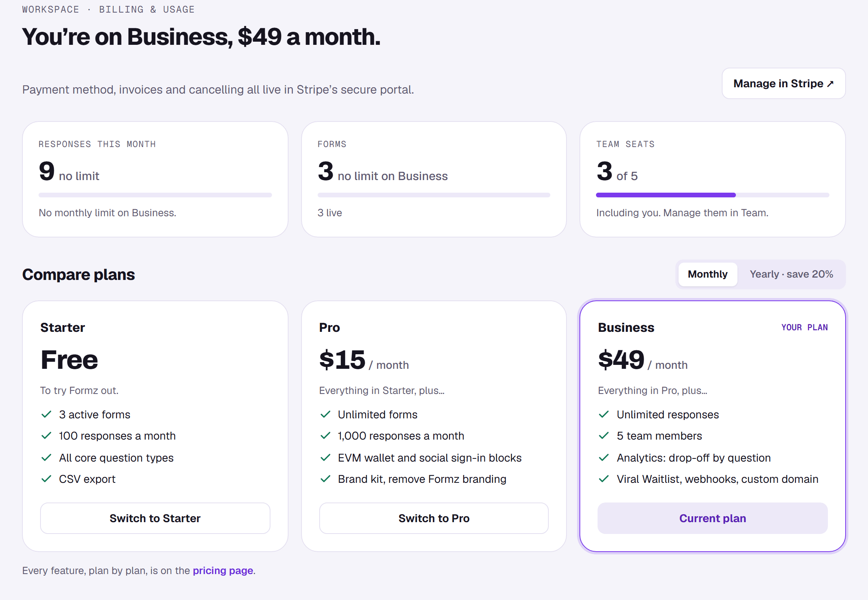868x600 pixels.
Task: Click checkmark beside 3 active forms
Action: click(46, 414)
